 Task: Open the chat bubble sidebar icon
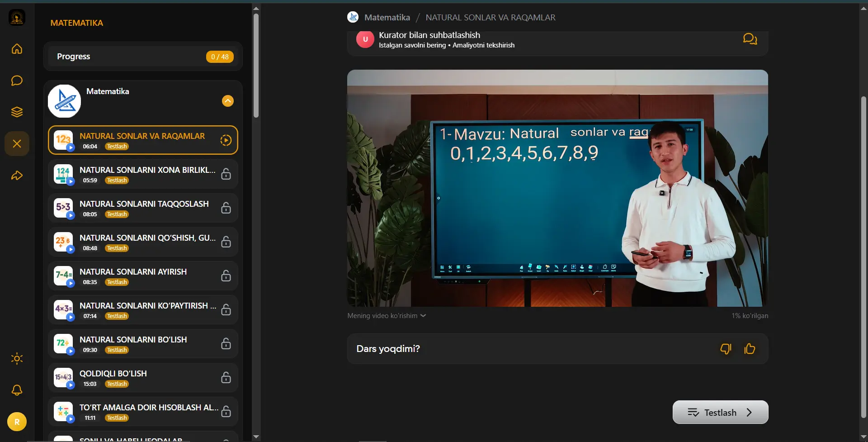tap(17, 81)
